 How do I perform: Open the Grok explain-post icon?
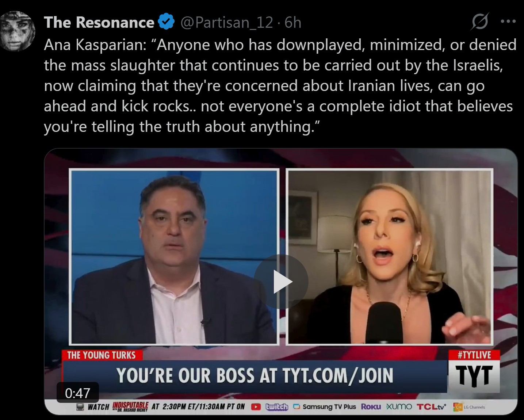click(479, 21)
